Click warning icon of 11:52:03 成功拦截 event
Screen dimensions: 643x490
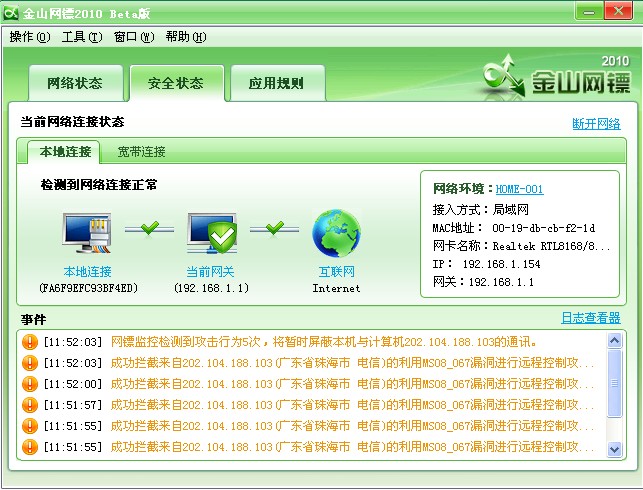30,362
